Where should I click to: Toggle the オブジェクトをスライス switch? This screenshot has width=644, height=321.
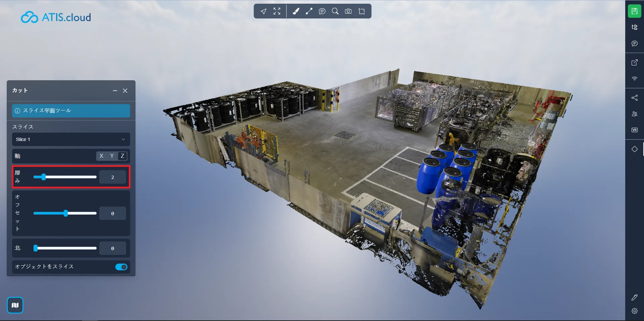click(x=121, y=267)
